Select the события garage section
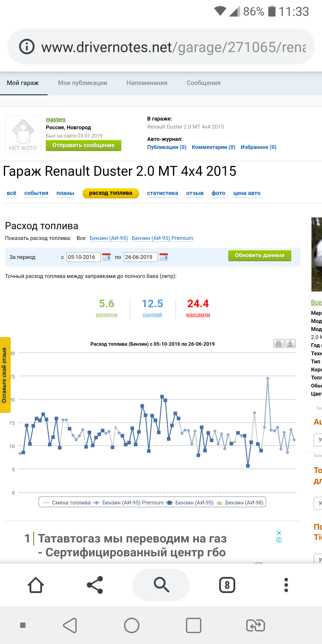The height and width of the screenshot is (644, 322). pyautogui.click(x=36, y=193)
